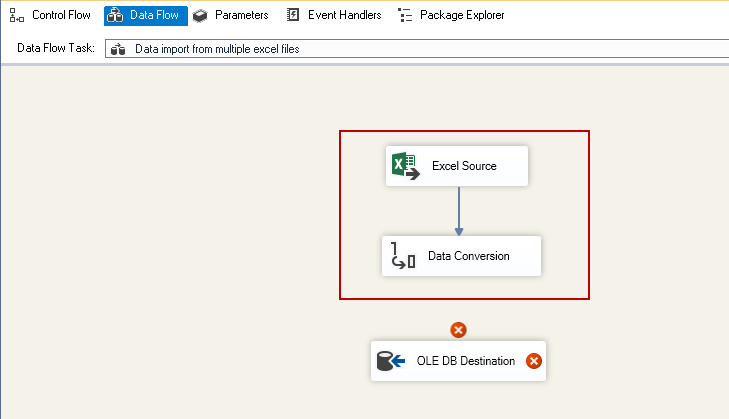Click the Control Flow tab icon
Viewport: 729px width, 419px height.
point(17,16)
